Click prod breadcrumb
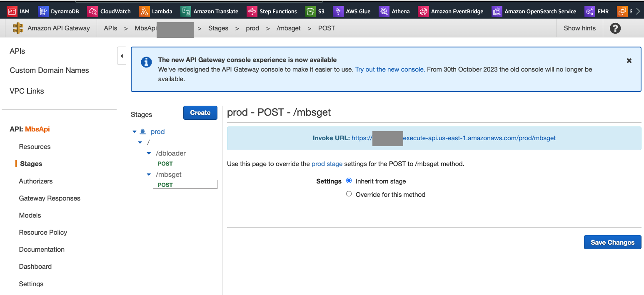 tap(252, 28)
